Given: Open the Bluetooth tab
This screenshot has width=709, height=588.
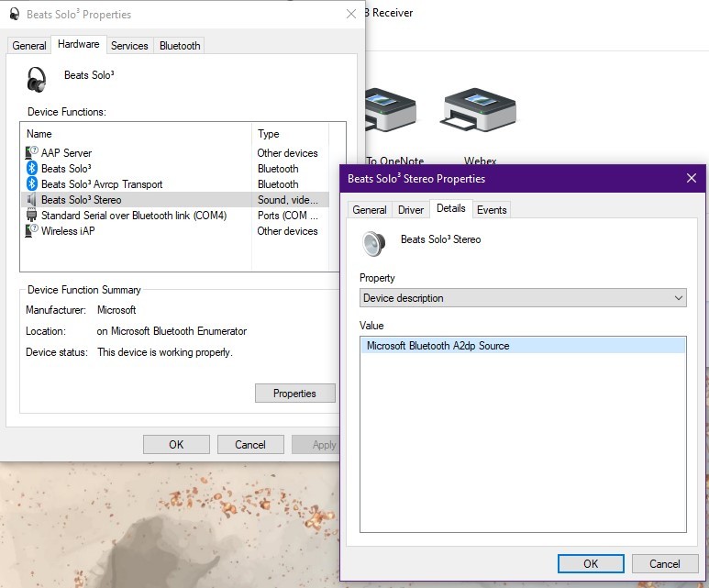Looking at the screenshot, I should click(x=180, y=46).
